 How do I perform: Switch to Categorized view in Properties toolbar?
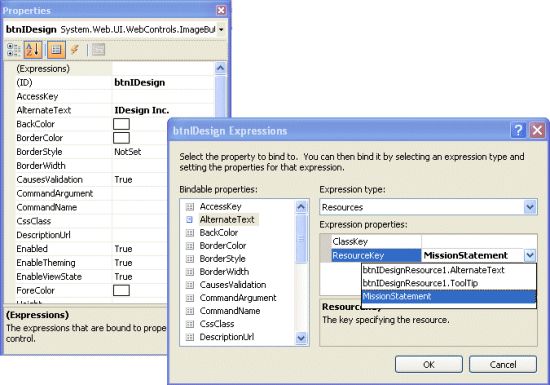tap(14, 50)
